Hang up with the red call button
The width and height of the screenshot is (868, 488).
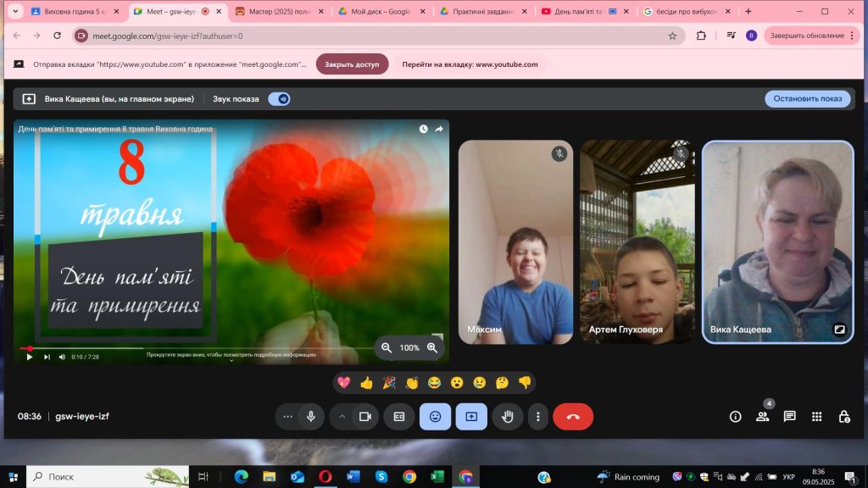pos(573,417)
